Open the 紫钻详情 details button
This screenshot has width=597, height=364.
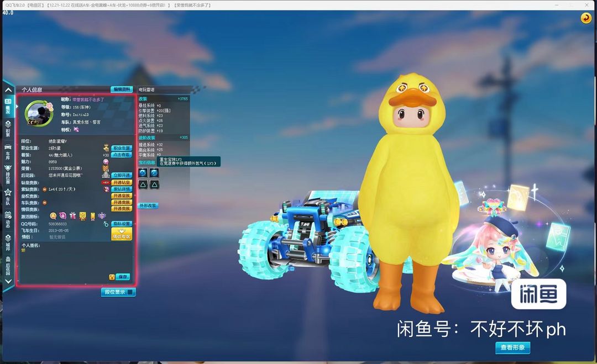click(x=122, y=189)
